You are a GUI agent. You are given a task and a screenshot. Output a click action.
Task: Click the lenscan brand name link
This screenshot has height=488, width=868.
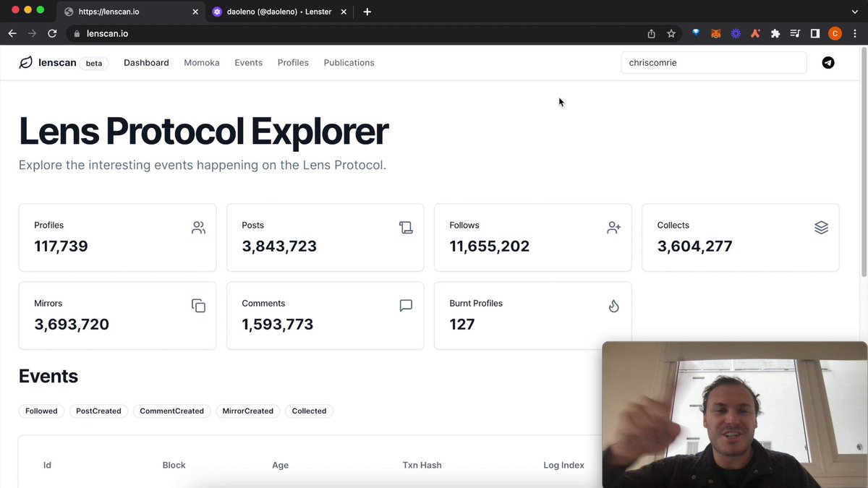(x=57, y=63)
